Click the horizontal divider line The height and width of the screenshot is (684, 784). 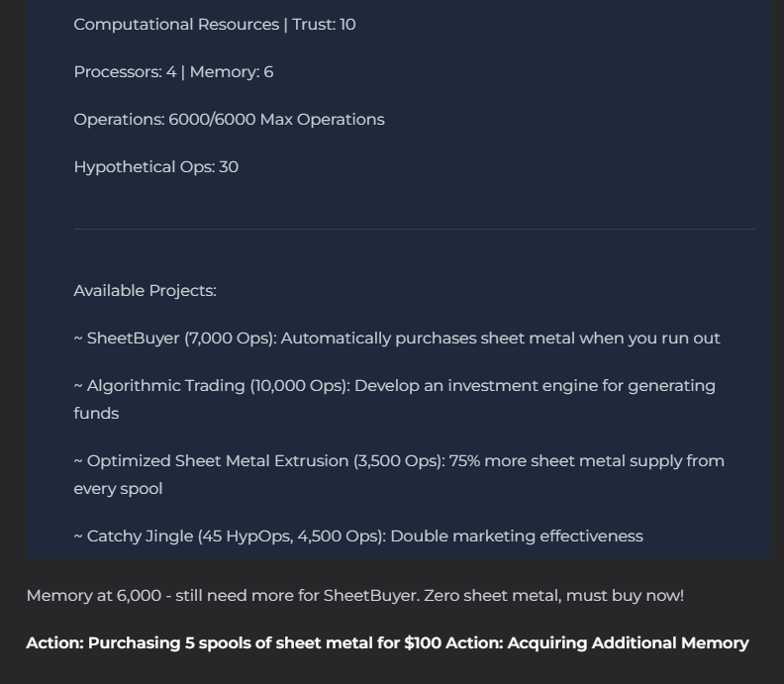pyautogui.click(x=414, y=229)
